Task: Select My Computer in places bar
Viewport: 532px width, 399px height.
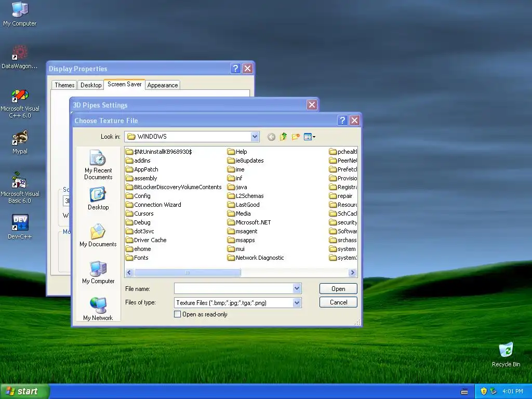Action: coord(98,272)
